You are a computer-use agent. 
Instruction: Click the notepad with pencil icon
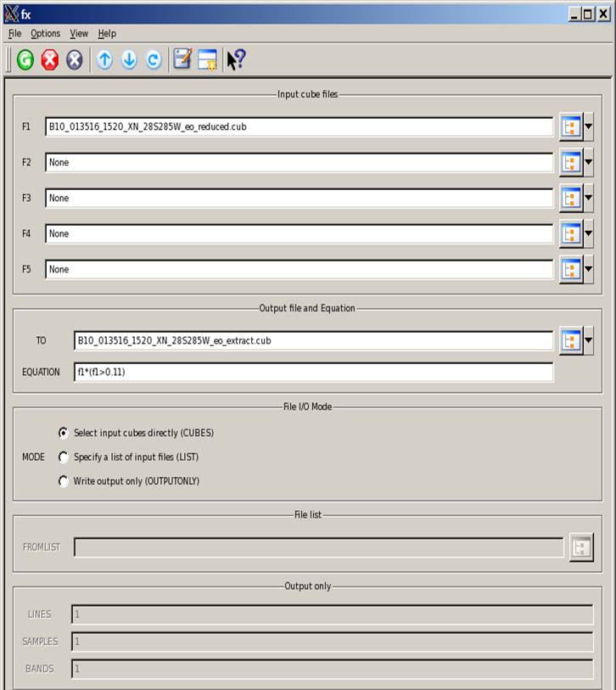(182, 59)
